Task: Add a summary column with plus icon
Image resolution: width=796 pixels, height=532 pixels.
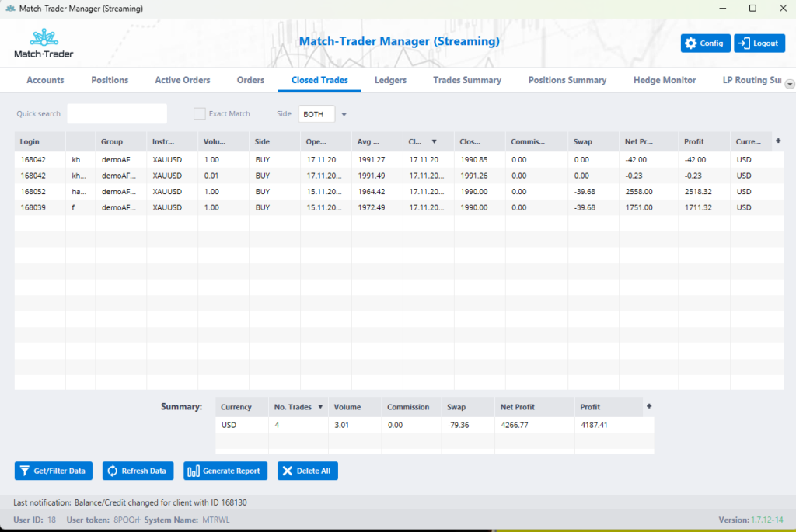Action: pos(649,406)
